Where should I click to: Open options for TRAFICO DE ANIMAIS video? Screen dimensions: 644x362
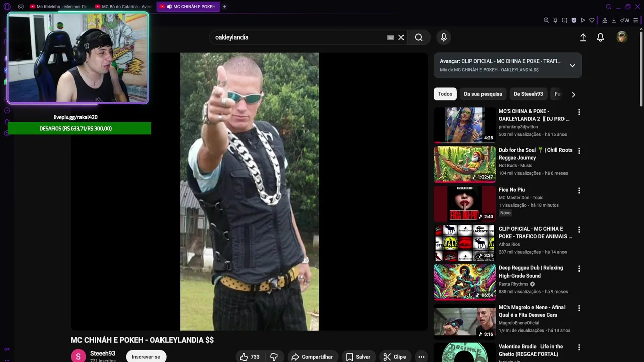579,229
